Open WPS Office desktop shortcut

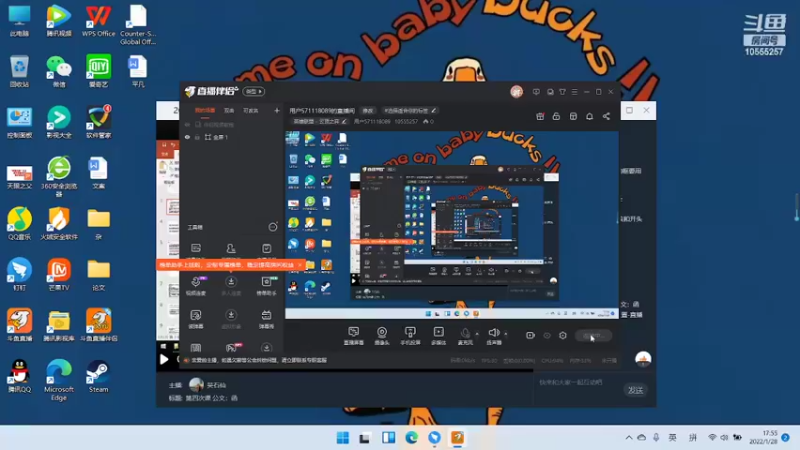98,20
